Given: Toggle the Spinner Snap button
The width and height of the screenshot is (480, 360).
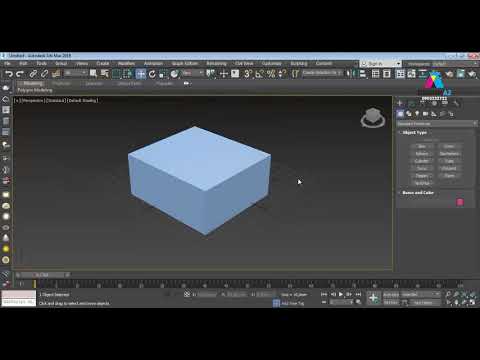Looking at the screenshot, I should pyautogui.click(x=282, y=74).
